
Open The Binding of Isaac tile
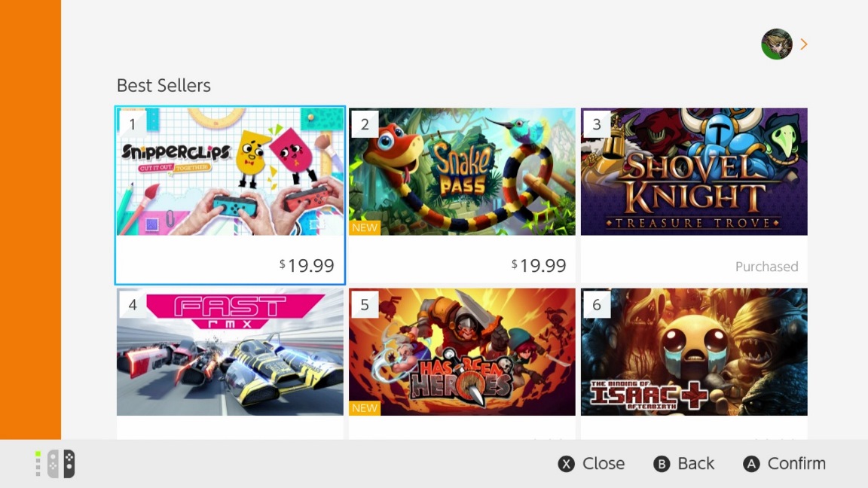(x=694, y=352)
